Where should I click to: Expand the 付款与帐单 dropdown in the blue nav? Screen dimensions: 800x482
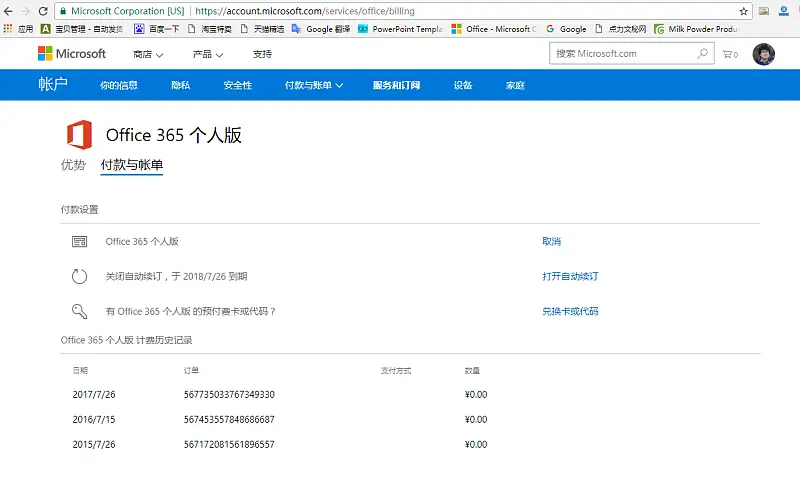tap(313, 86)
